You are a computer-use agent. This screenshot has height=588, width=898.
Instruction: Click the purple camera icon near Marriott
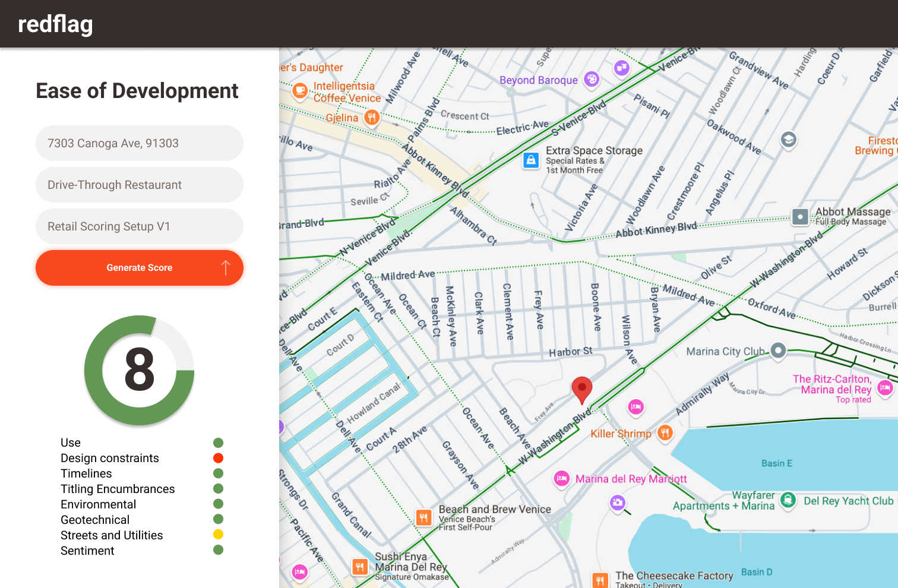(618, 504)
